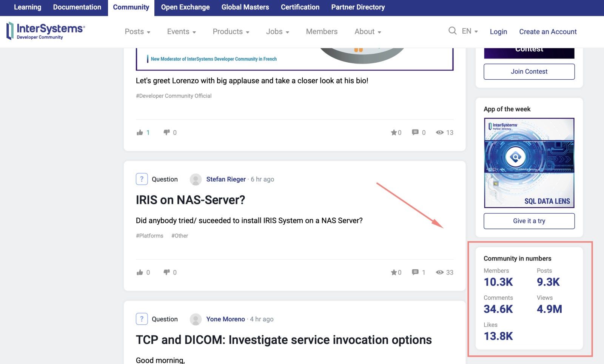Open the Events dropdown menu

(x=181, y=32)
